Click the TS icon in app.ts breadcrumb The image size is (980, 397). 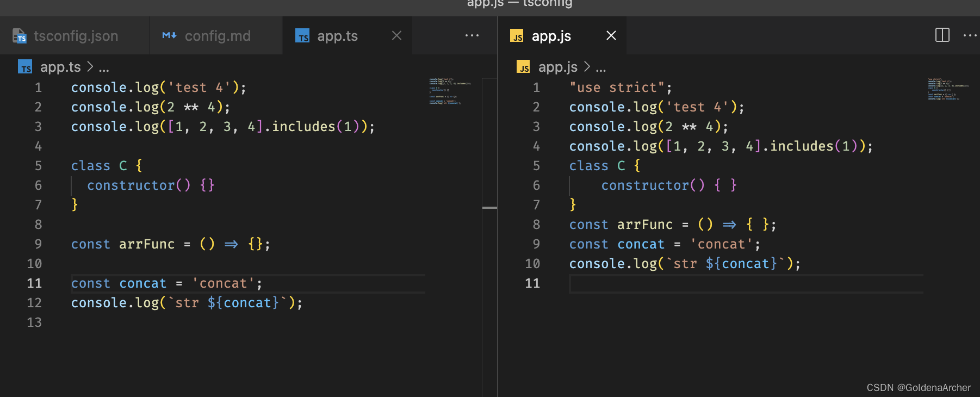click(25, 67)
